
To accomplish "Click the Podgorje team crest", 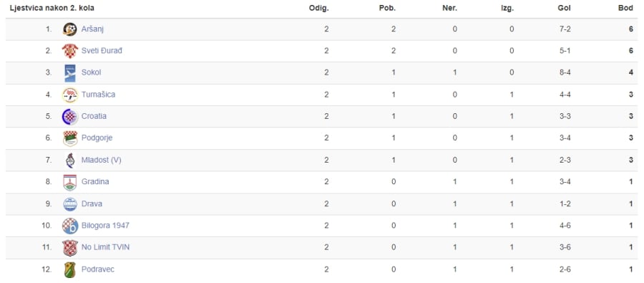I will [x=70, y=138].
